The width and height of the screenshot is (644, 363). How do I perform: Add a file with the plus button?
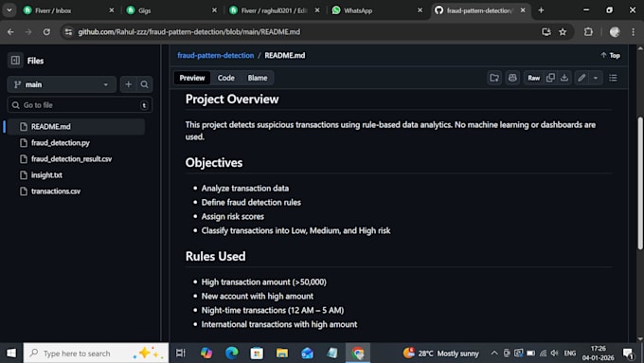tap(128, 84)
